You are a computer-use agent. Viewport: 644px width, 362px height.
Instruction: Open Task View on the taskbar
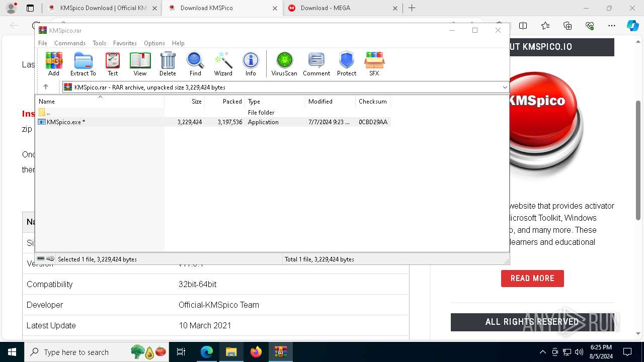click(x=182, y=352)
